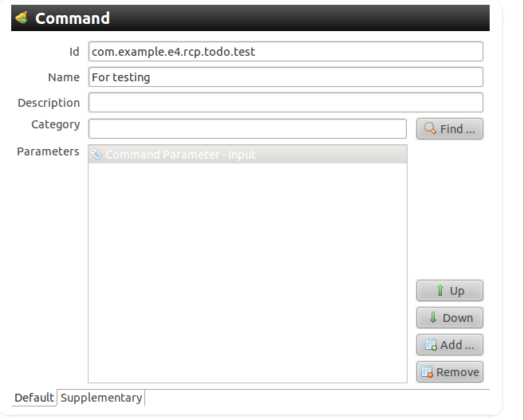Click empty area of Parameters list

(247, 271)
